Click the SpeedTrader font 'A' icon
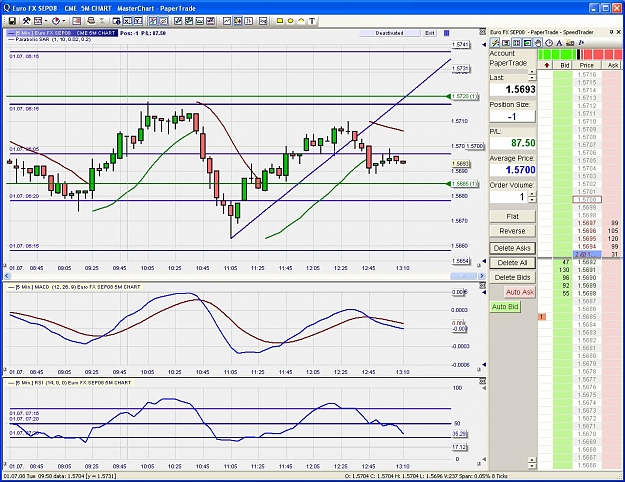 click(x=559, y=43)
